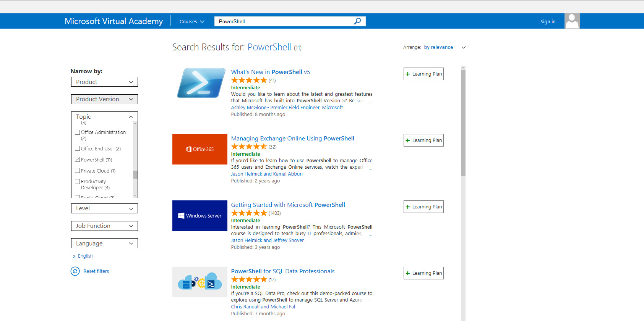The image size is (644, 321).
Task: Remove English filter via x icon
Action: click(74, 256)
